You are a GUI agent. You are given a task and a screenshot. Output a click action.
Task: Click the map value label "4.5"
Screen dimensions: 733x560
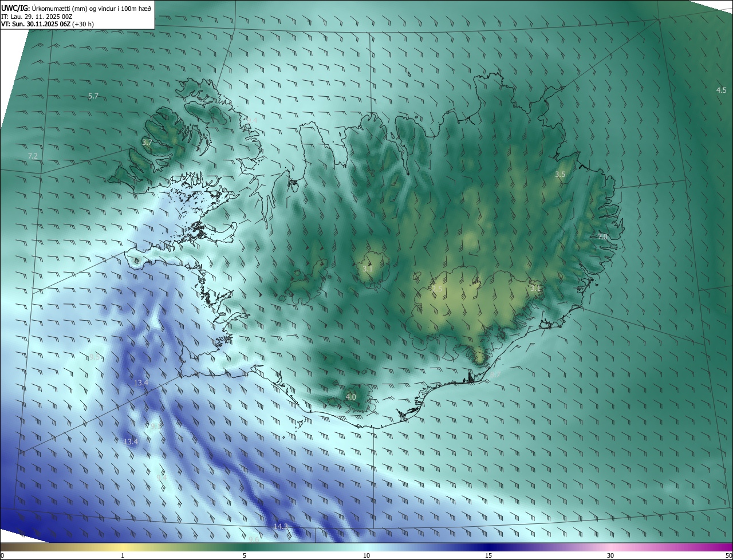(722, 90)
